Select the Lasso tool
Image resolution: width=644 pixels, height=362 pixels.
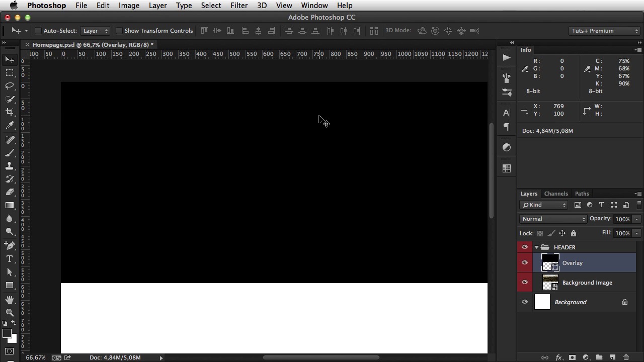tap(10, 86)
